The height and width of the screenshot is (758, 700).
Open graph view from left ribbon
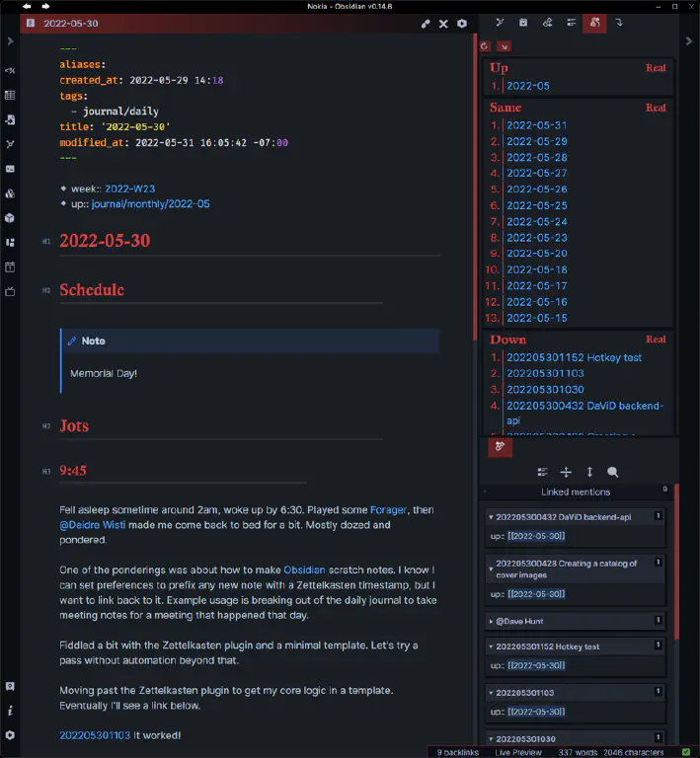pos(10,144)
